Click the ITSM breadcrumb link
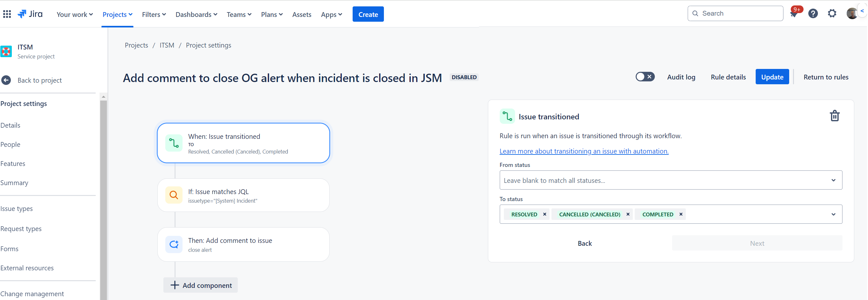The width and height of the screenshot is (868, 300). (167, 45)
